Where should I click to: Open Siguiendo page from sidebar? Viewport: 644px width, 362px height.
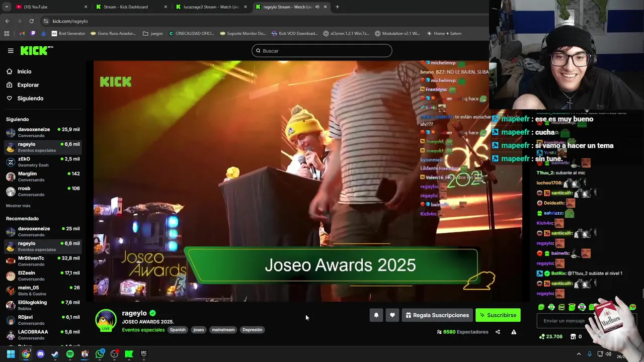point(30,99)
